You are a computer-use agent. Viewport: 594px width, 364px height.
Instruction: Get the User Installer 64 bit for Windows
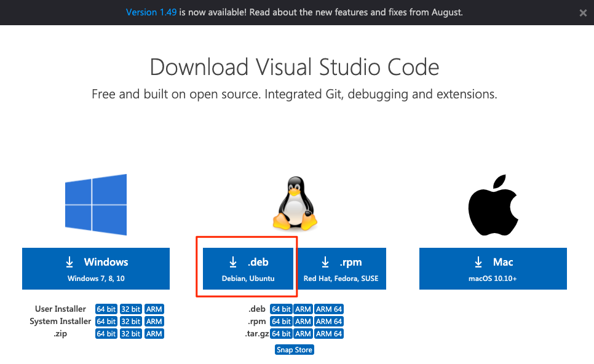(106, 309)
